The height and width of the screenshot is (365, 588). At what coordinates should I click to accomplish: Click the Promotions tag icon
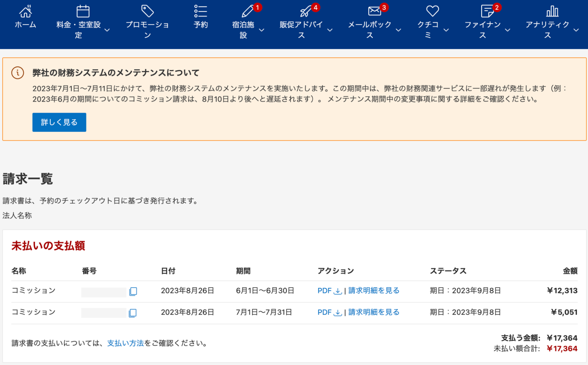point(147,11)
